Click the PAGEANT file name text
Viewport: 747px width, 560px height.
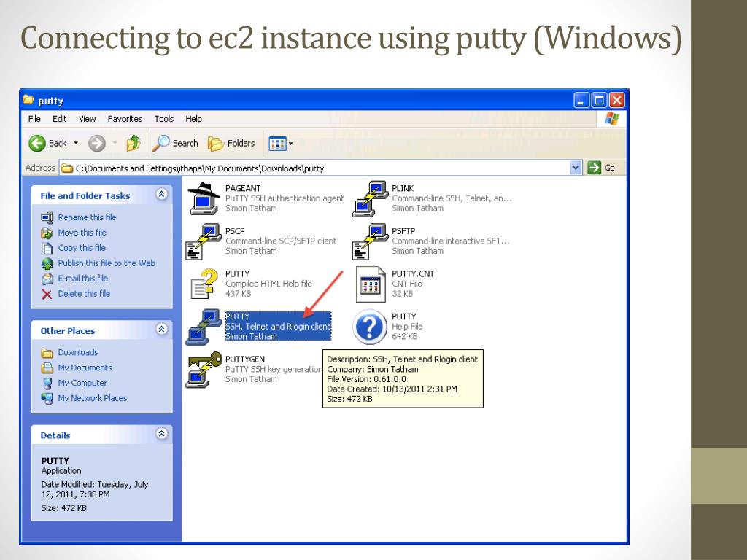pyautogui.click(x=243, y=188)
